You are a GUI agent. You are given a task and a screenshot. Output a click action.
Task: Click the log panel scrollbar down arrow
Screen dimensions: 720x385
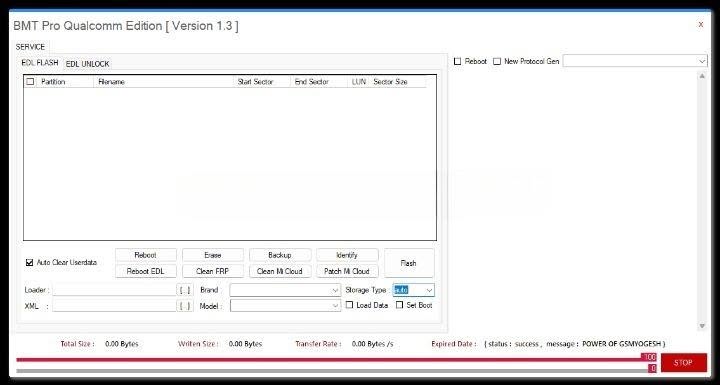pos(702,326)
